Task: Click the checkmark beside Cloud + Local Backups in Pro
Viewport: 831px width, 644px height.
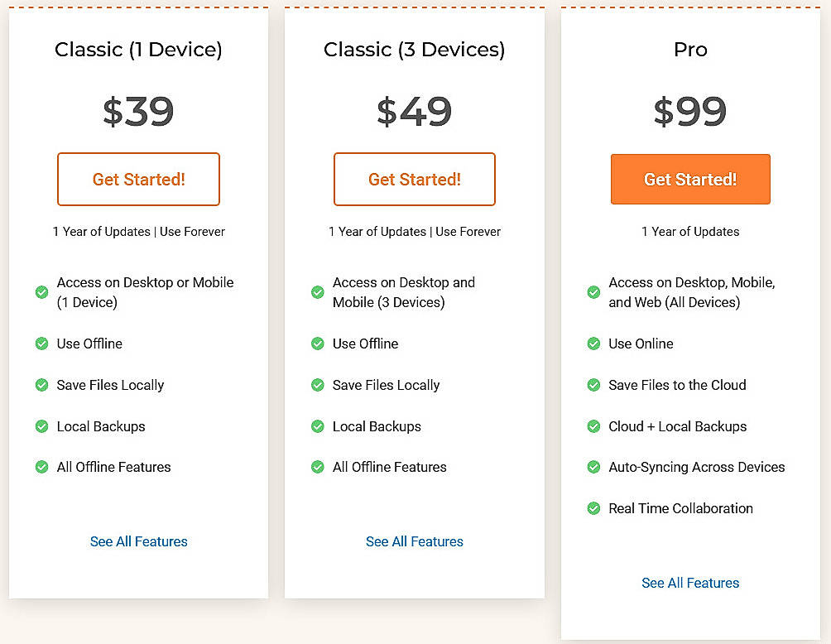Action: 593,426
